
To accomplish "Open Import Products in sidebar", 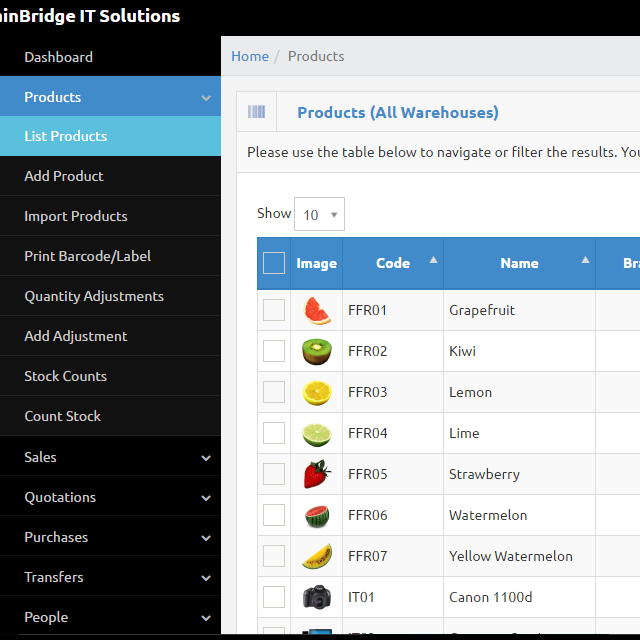I will click(110, 216).
